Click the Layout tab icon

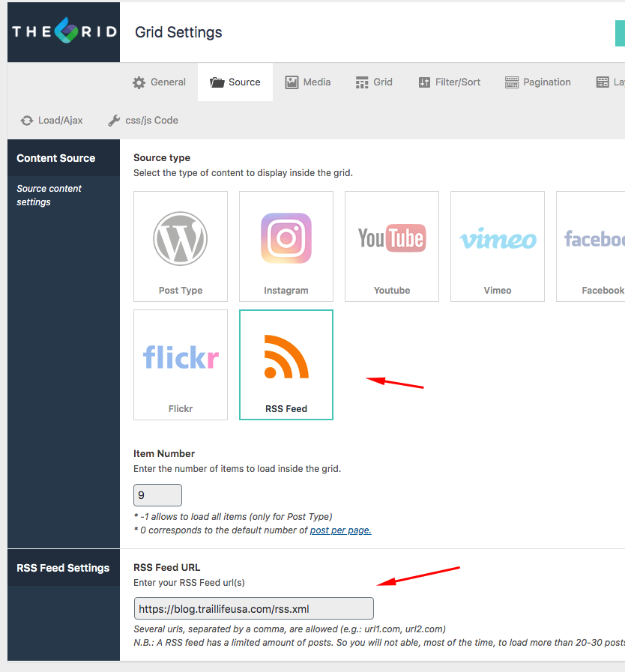coord(603,82)
